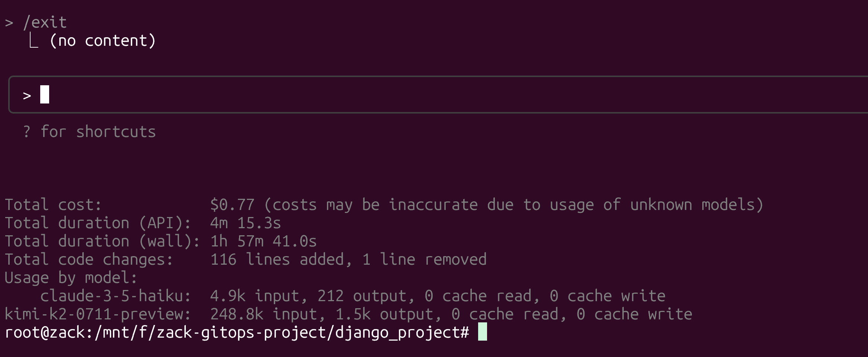Click the API duration value 4m 15.3s
868x357 pixels.
[246, 223]
